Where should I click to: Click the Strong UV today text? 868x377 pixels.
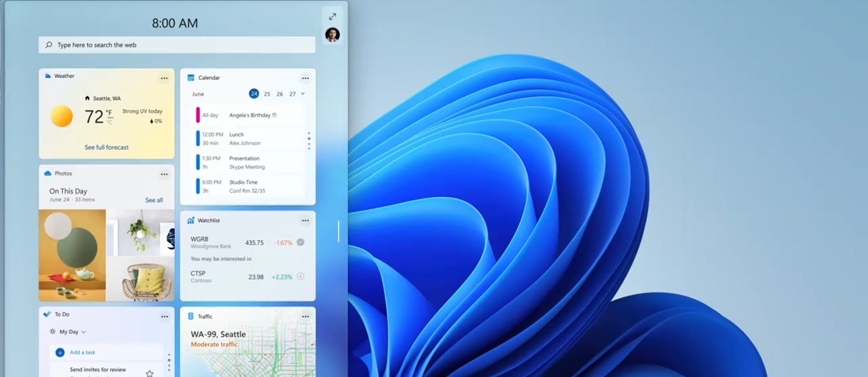[x=142, y=111]
